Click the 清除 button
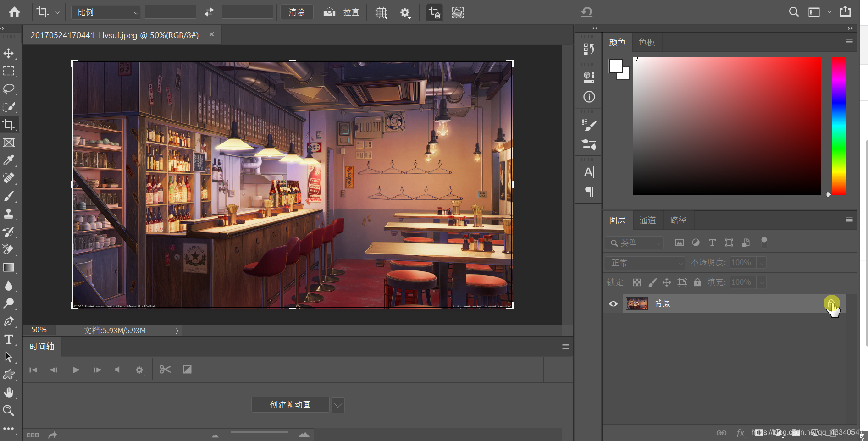Image resolution: width=868 pixels, height=441 pixels. pos(297,12)
